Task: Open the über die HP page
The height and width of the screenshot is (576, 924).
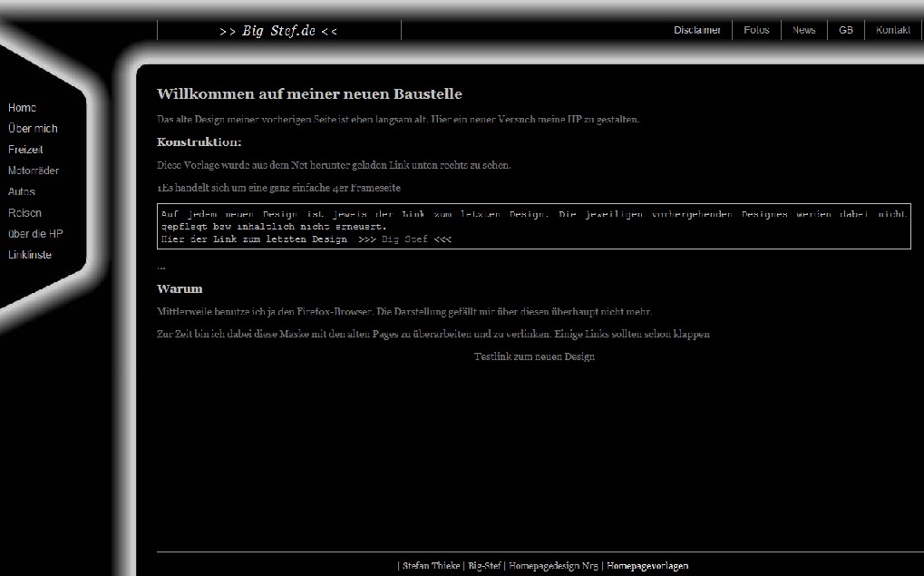Action: point(35,234)
